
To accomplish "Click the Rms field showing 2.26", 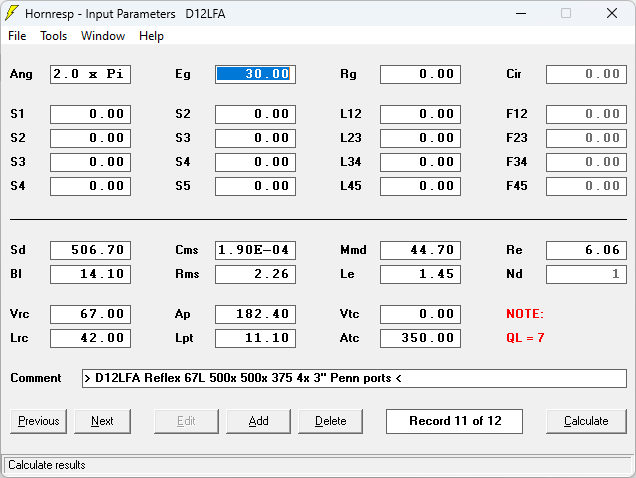I will click(256, 274).
